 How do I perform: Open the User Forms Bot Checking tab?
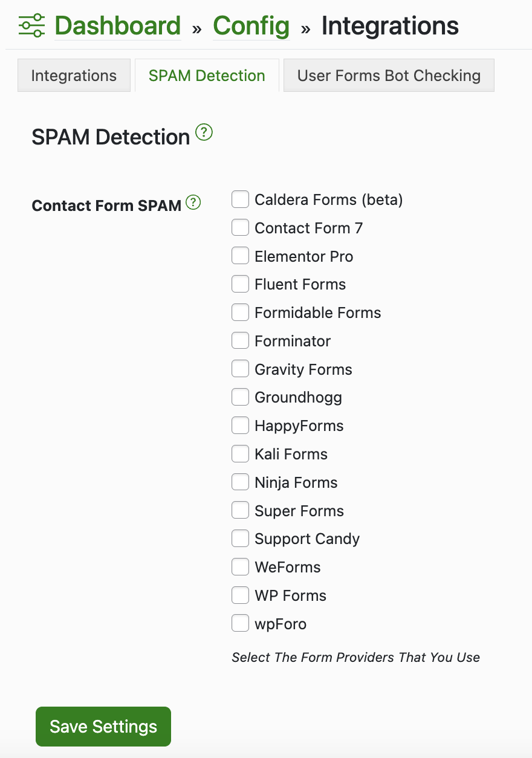[389, 75]
